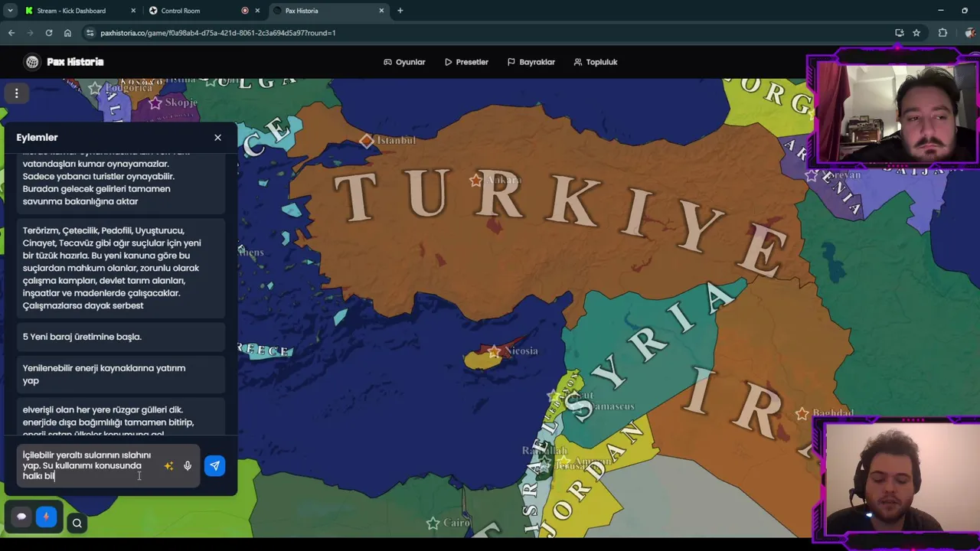
Task: Select the '5 Yeni baraj üretimine başla.' action
Action: [121, 337]
